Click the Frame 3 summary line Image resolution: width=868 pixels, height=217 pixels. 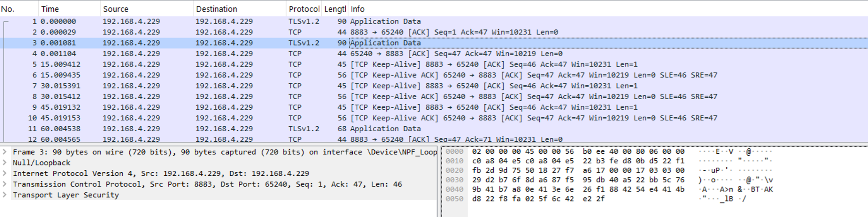[224, 152]
